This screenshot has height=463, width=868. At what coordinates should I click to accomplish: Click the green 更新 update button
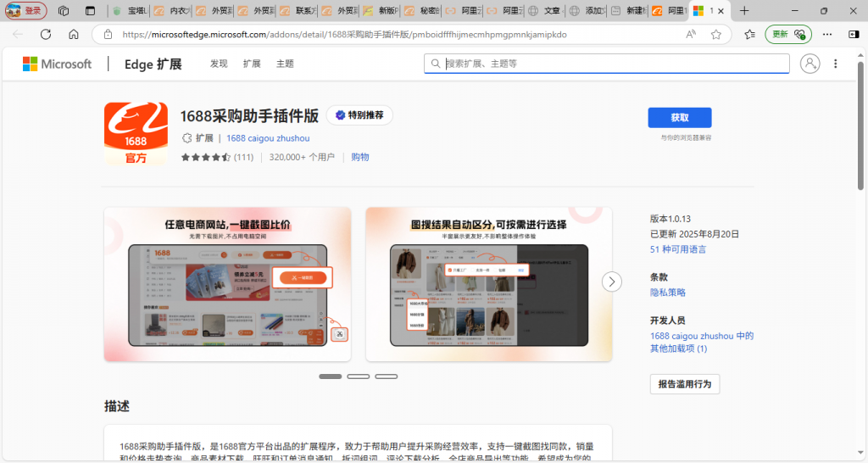[x=788, y=34]
